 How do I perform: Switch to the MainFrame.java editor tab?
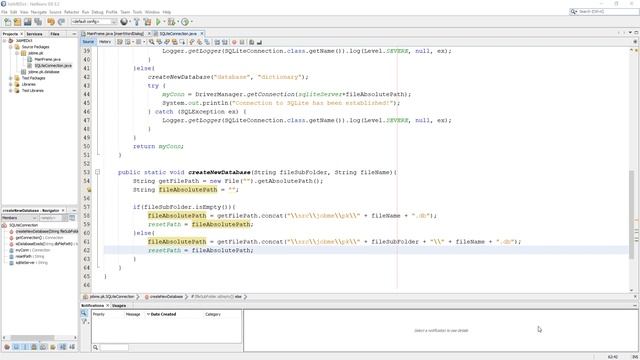(x=115, y=33)
